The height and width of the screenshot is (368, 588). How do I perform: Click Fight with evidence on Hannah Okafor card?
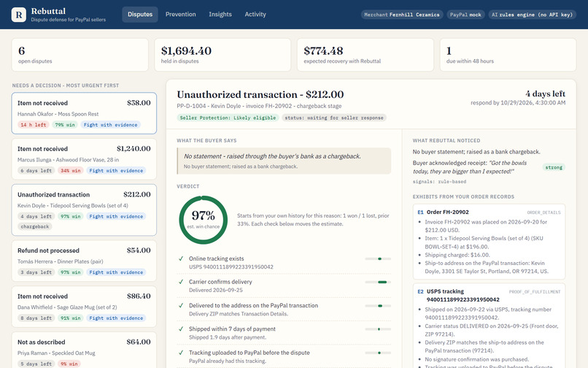click(110, 125)
